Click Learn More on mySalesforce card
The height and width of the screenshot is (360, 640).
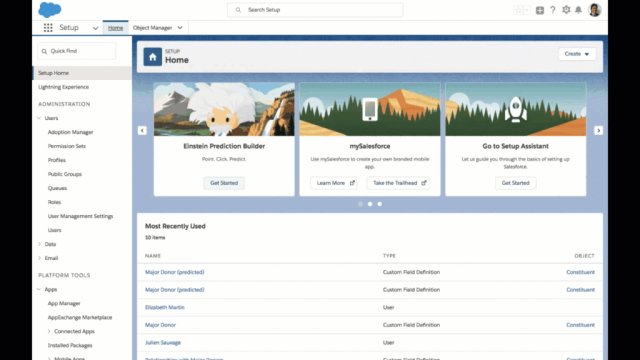point(334,183)
